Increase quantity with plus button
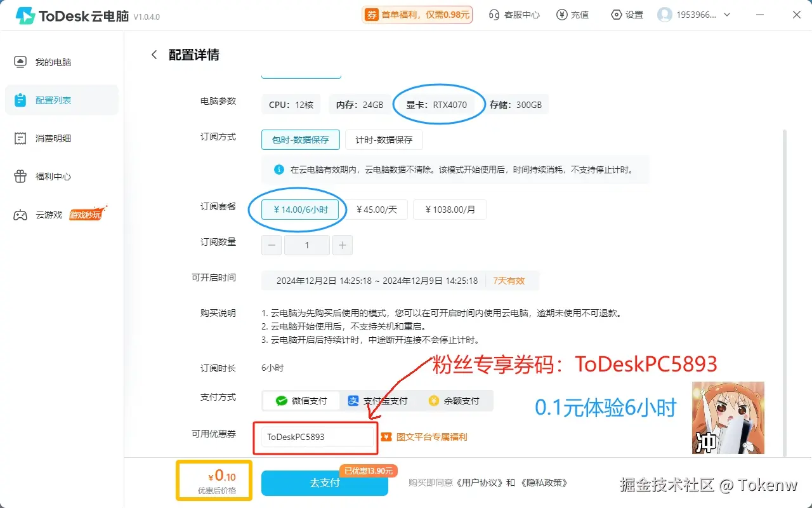Viewport: 812px width, 508px height. [x=342, y=245]
